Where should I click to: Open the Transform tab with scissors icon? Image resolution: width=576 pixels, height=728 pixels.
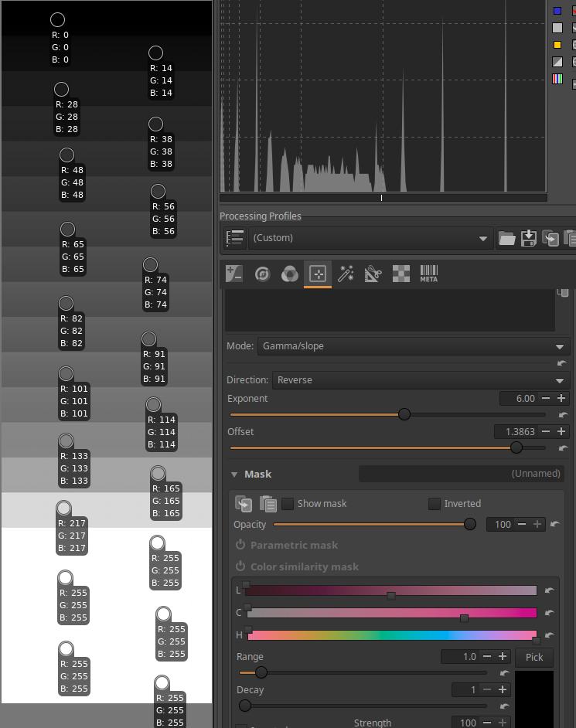[x=373, y=274]
